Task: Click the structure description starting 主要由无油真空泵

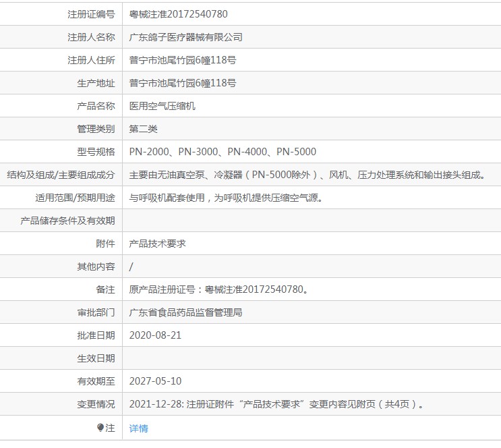Action: click(307, 175)
